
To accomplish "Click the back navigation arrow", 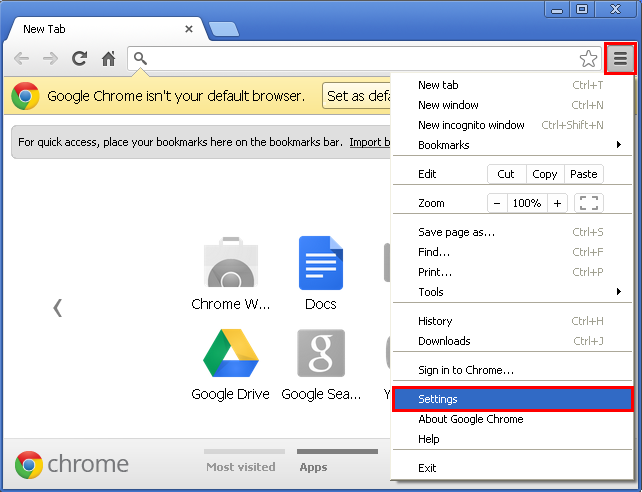I will coord(21,59).
